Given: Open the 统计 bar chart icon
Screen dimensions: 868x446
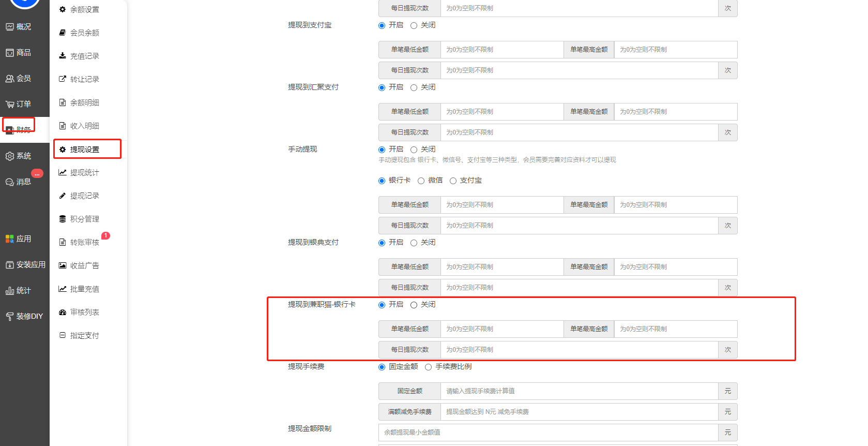Looking at the screenshot, I should coord(10,291).
